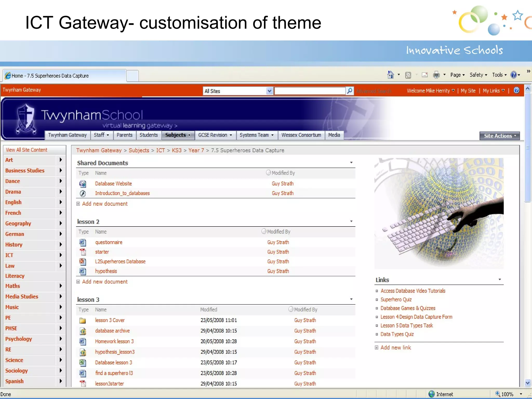Viewport: 532px width, 399px height.
Task: Toggle Modified By filter circle in lesson 3
Action: pos(291,309)
